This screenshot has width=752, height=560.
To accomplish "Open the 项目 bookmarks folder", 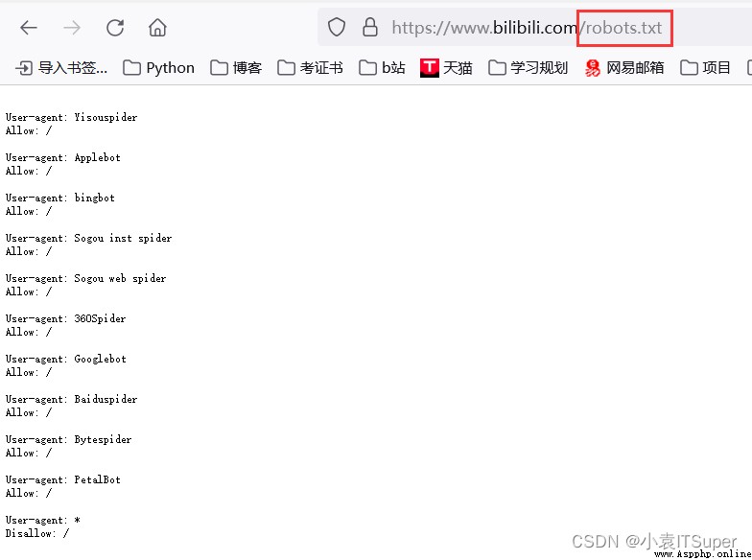I will coord(706,68).
